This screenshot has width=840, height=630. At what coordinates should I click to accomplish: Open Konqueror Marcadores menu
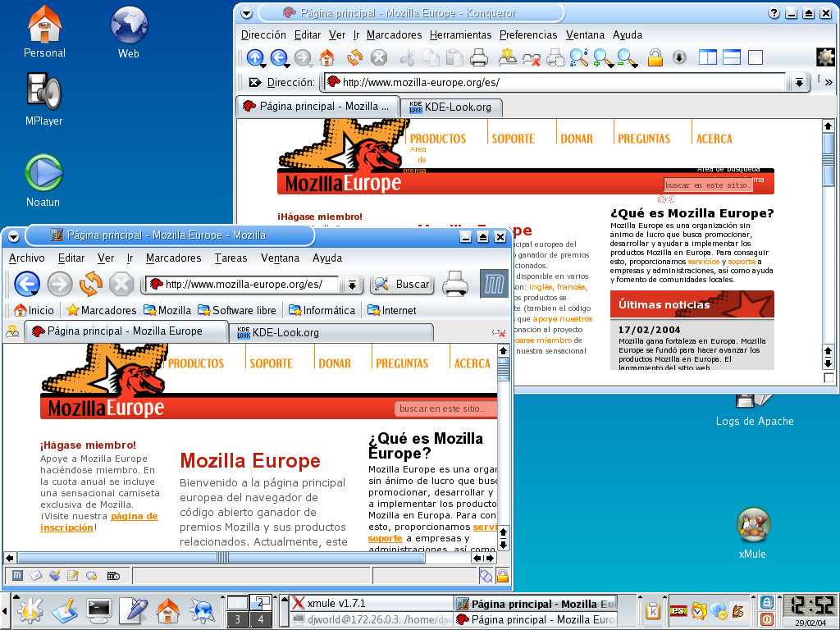coord(395,34)
